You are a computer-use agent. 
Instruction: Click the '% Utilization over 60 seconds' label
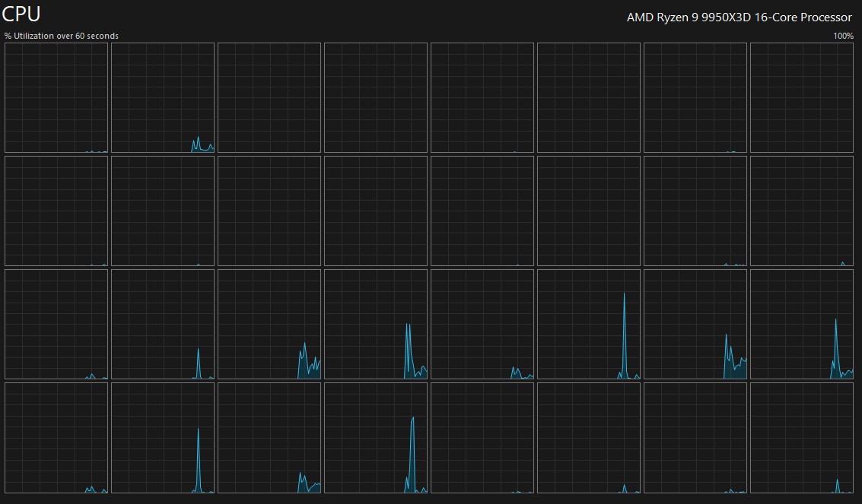pyautogui.click(x=62, y=36)
